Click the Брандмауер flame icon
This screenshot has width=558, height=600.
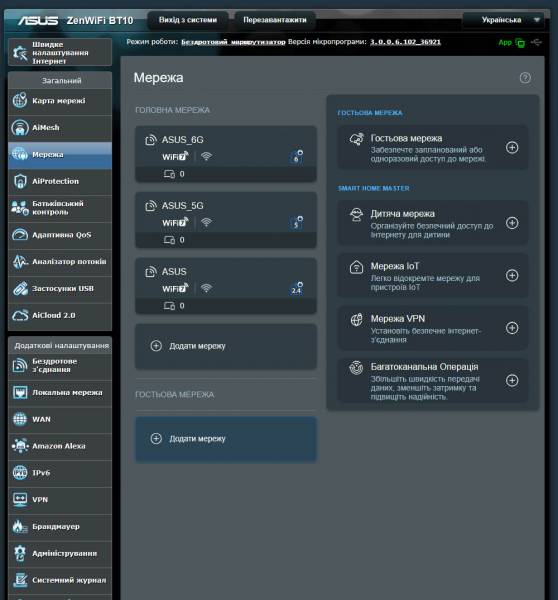20,527
